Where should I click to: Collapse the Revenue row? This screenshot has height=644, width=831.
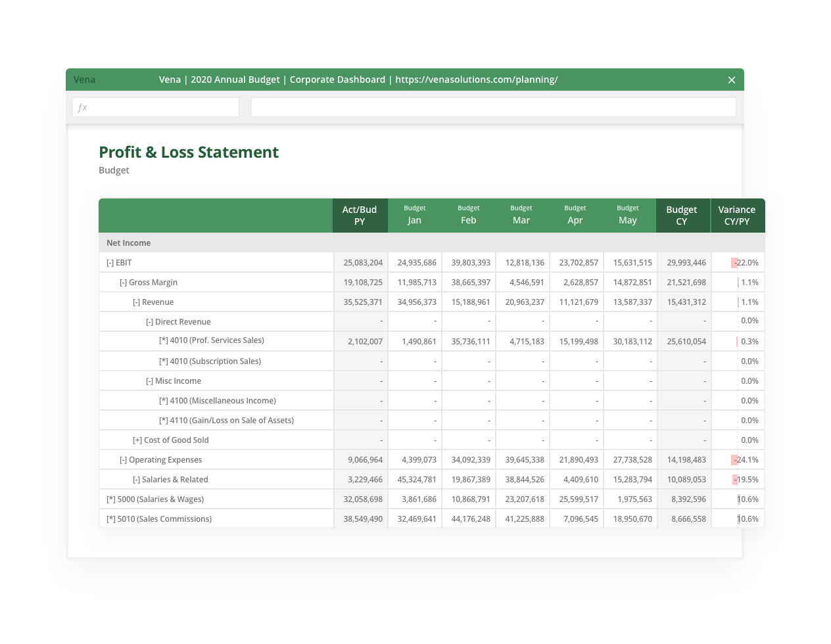(x=135, y=302)
